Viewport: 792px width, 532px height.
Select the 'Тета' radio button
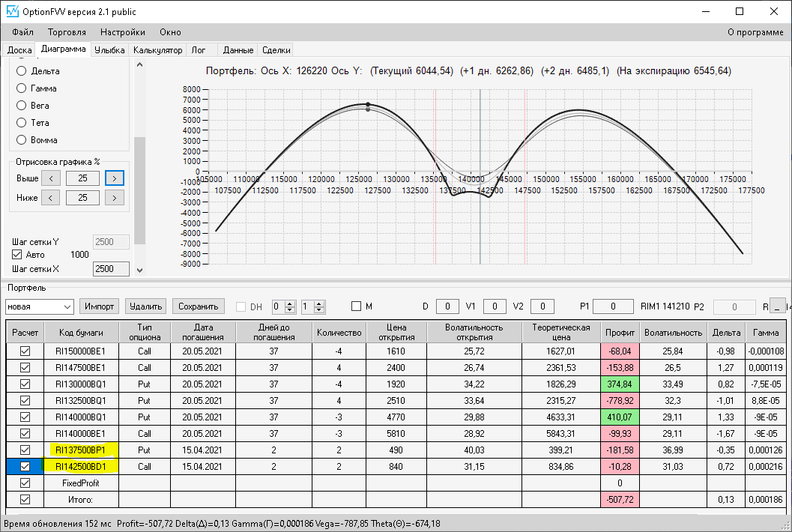(22, 123)
